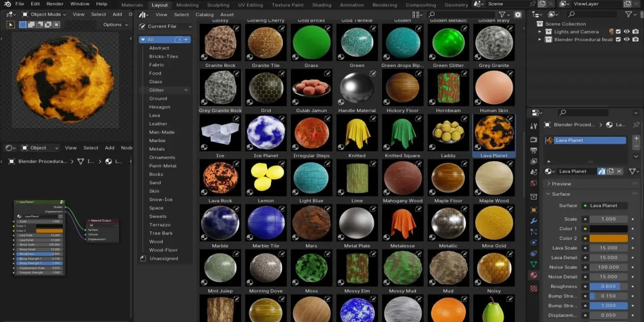Expand the Blender Procedural collection
This screenshot has width=644, height=322.
coord(540,40)
